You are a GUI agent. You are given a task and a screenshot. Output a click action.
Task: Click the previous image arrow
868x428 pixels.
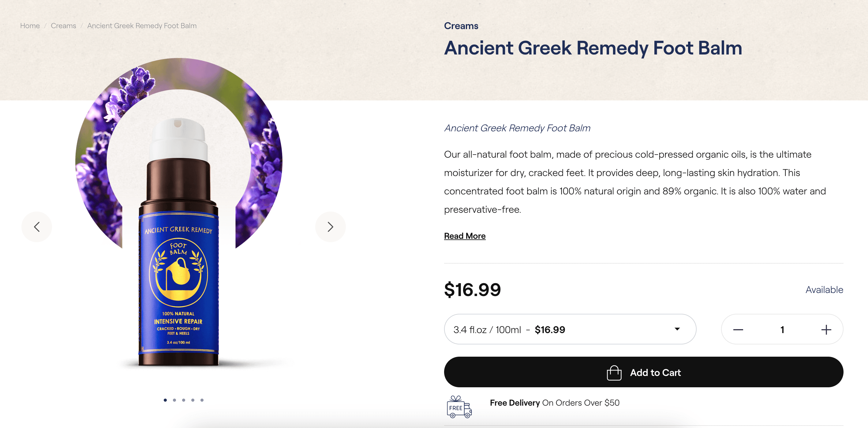tap(37, 227)
